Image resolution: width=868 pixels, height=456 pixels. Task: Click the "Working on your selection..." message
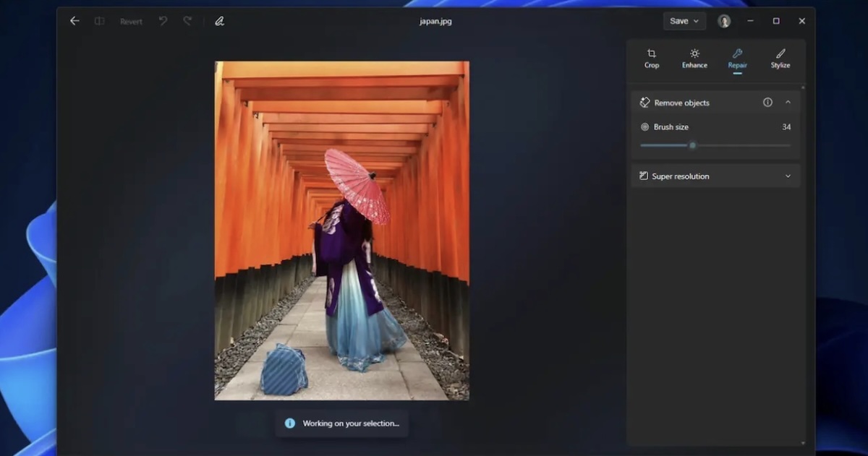[351, 423]
